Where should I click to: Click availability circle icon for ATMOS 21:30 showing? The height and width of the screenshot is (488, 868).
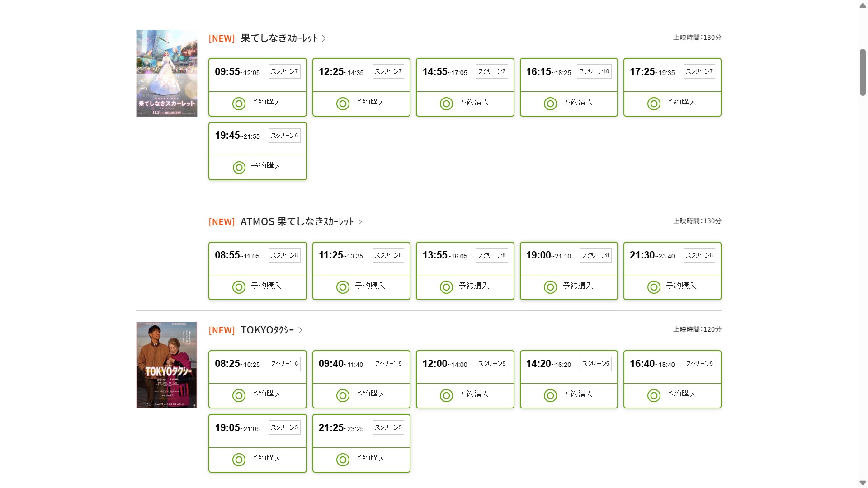click(x=654, y=287)
